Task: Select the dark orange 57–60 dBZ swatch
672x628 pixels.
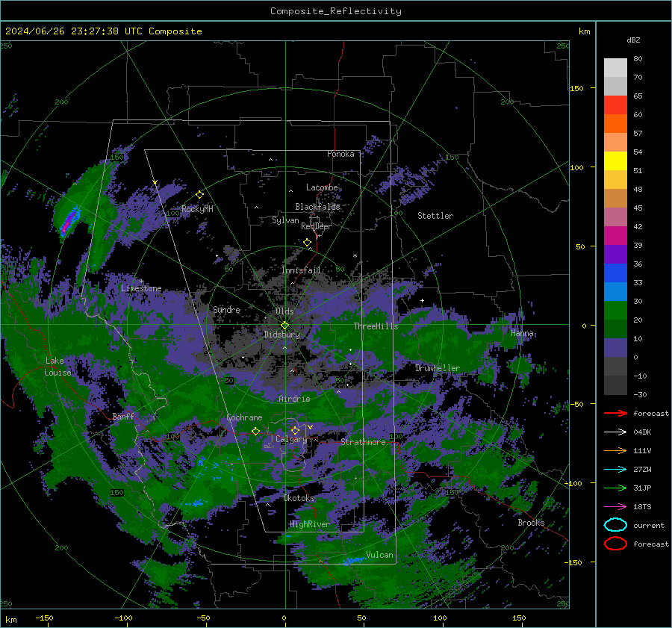Action: [615, 123]
